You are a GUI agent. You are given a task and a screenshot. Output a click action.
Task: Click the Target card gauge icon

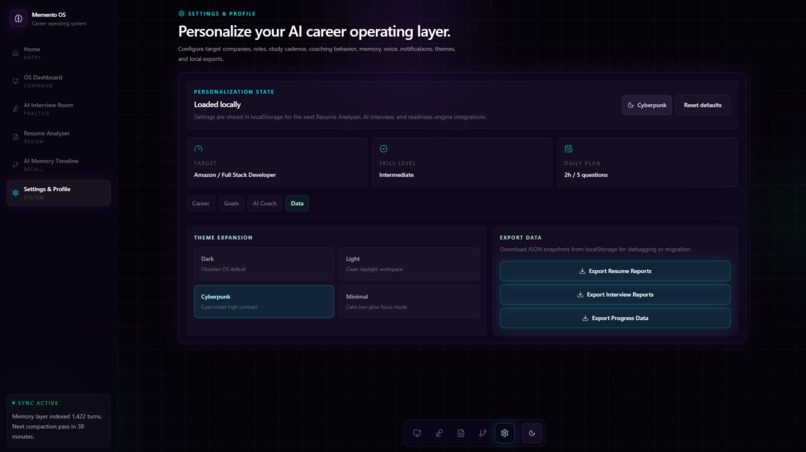198,149
